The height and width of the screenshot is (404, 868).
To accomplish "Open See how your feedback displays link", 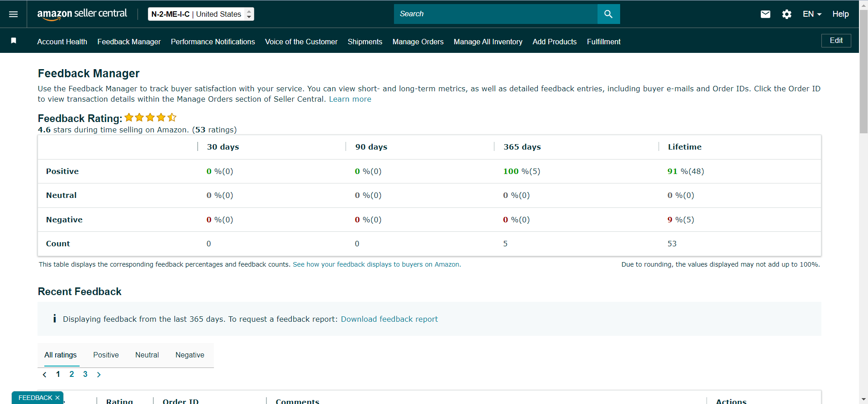I will click(x=377, y=264).
